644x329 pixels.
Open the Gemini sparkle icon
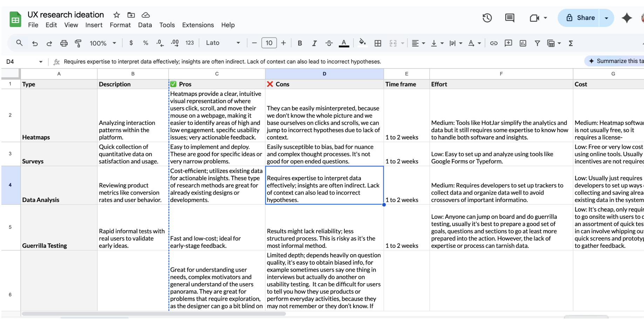[626, 18]
